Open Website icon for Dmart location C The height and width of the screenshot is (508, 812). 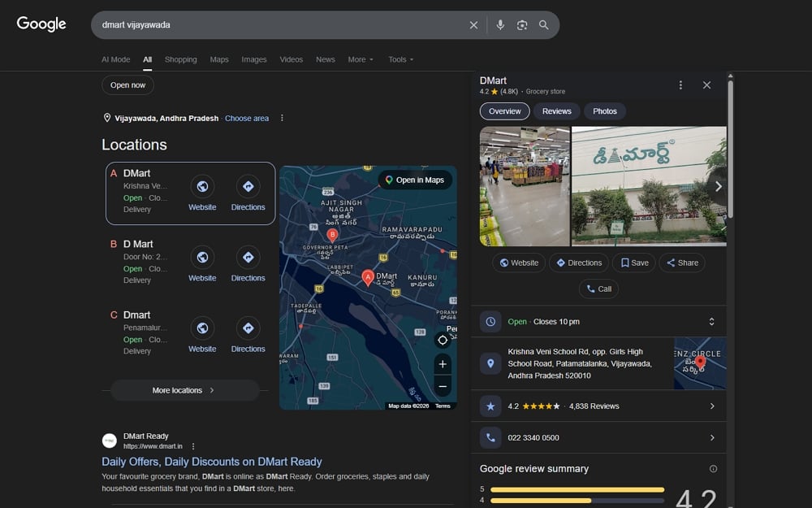tap(202, 328)
